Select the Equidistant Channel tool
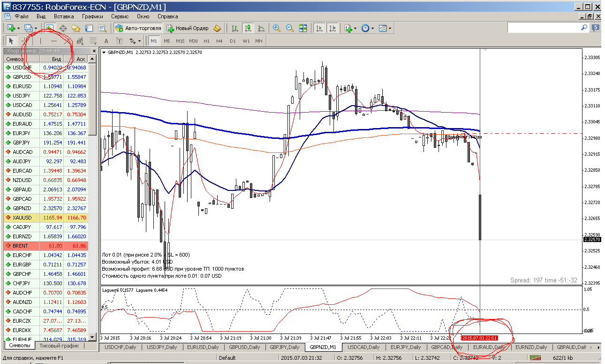Viewport: 605px width, 364px height. pos(80,41)
